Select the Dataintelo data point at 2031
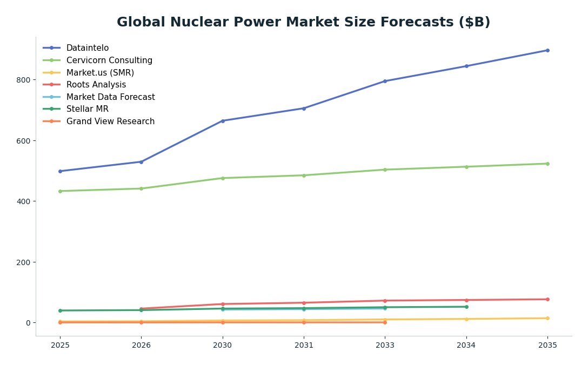Viewport: 588px width, 365px height. (x=304, y=109)
